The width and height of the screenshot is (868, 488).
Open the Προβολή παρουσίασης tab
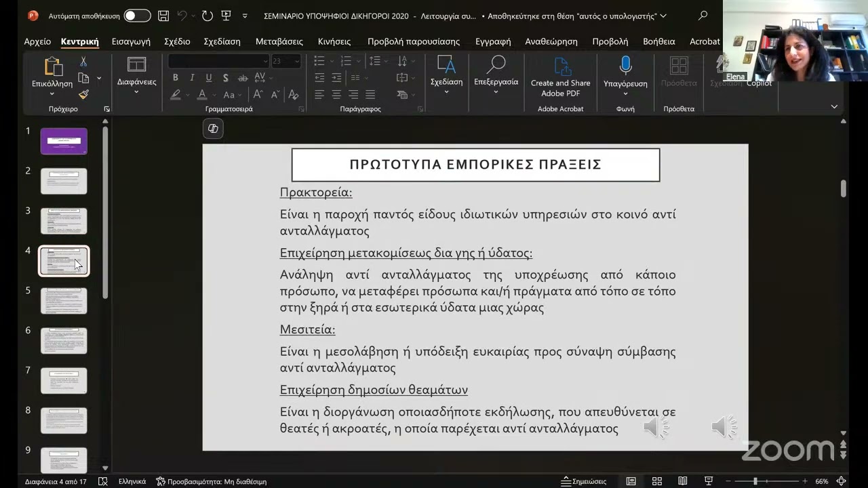point(414,41)
